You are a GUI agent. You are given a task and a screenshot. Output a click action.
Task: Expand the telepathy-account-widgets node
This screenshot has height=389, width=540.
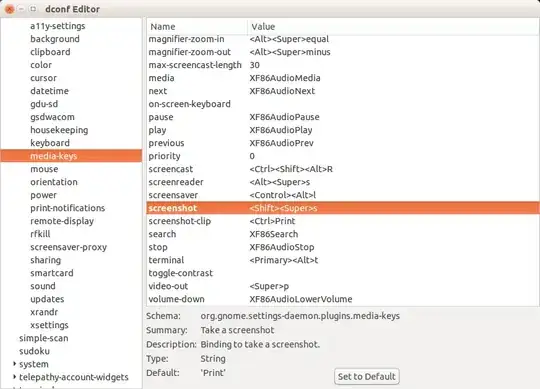point(14,377)
